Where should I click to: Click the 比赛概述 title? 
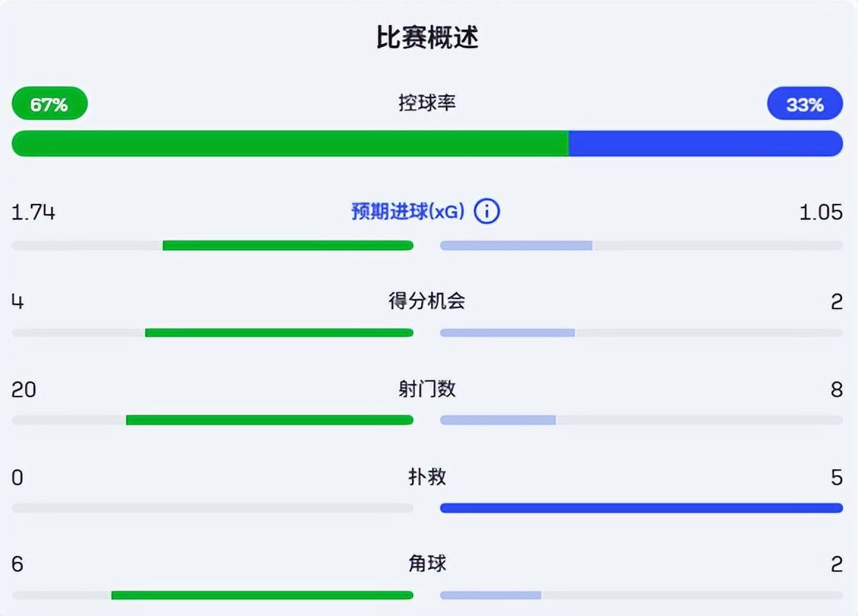(428, 37)
